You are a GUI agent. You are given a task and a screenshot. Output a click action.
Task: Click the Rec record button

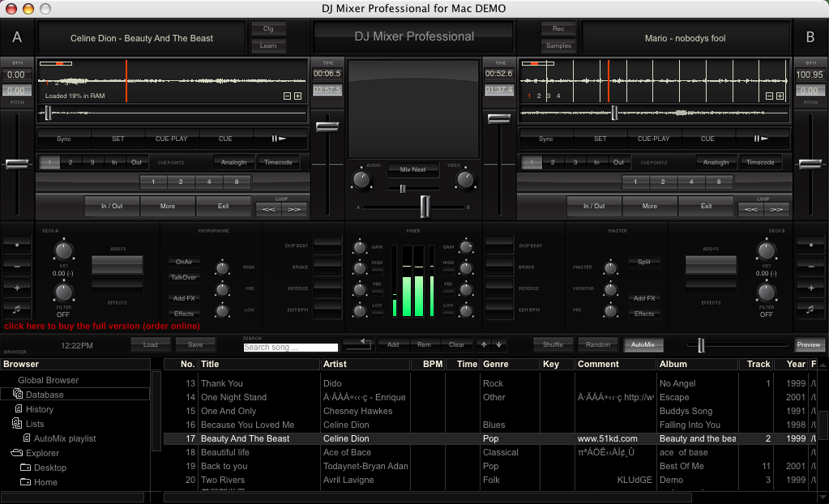[558, 28]
